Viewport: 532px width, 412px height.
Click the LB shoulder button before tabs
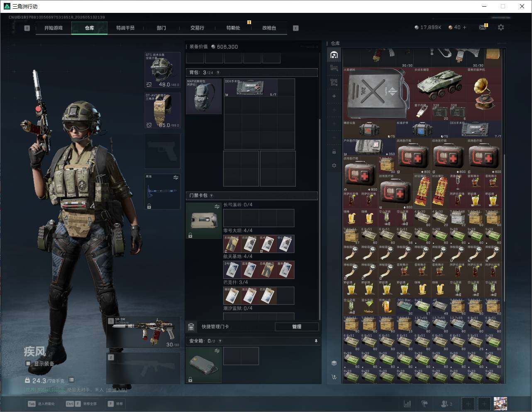point(27,28)
